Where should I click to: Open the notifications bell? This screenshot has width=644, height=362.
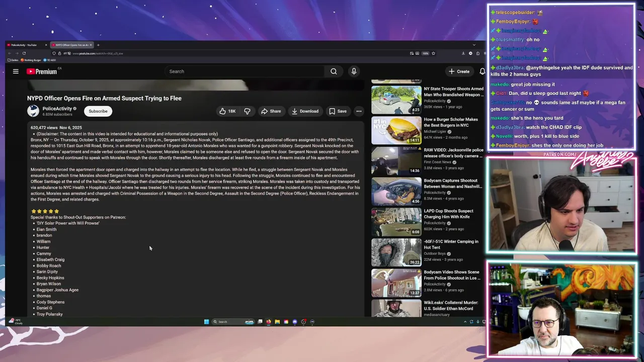[x=482, y=71]
